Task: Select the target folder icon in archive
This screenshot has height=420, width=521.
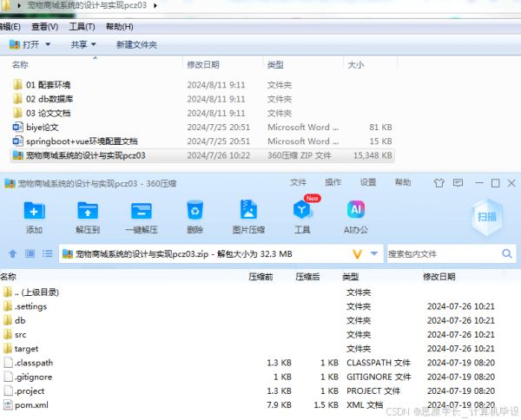Action: (x=8, y=348)
